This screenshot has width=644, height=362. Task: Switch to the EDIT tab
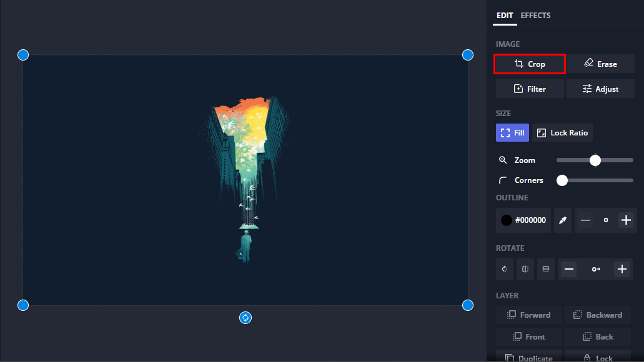click(505, 16)
